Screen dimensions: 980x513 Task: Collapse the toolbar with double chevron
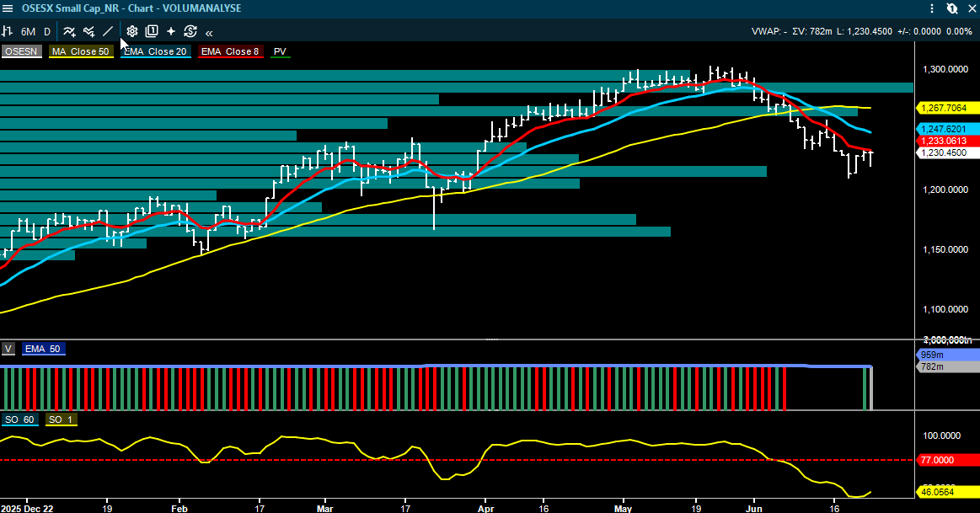209,33
